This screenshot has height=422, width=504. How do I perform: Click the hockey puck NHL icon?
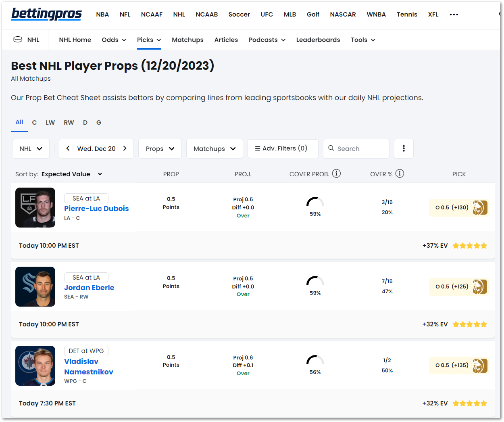click(18, 40)
